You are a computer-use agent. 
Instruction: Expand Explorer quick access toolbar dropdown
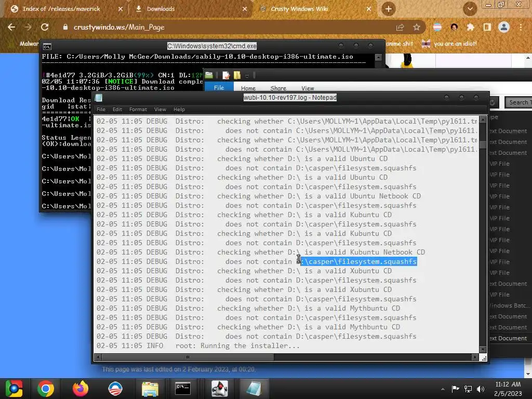pos(247,75)
